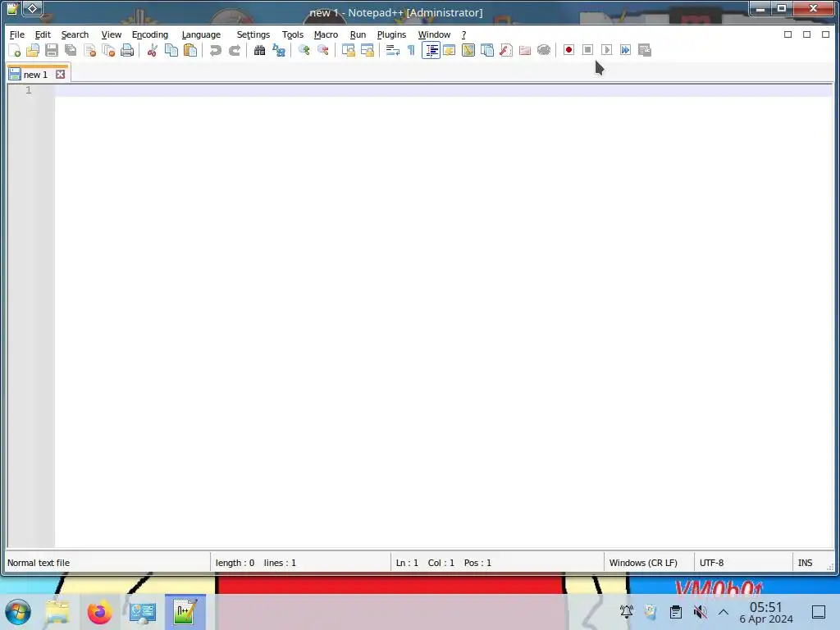The height and width of the screenshot is (630, 840).
Task: Toggle Show All Characters pilcrow icon
Action: coord(412,50)
